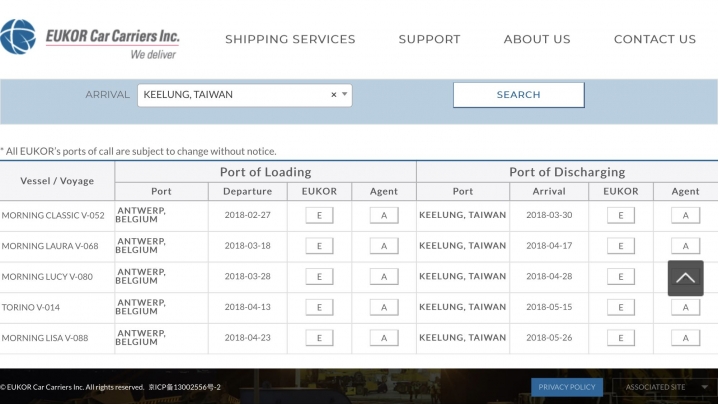Image resolution: width=720 pixels, height=404 pixels.
Task: Click arrival date 2018-04-17
Action: (x=549, y=246)
